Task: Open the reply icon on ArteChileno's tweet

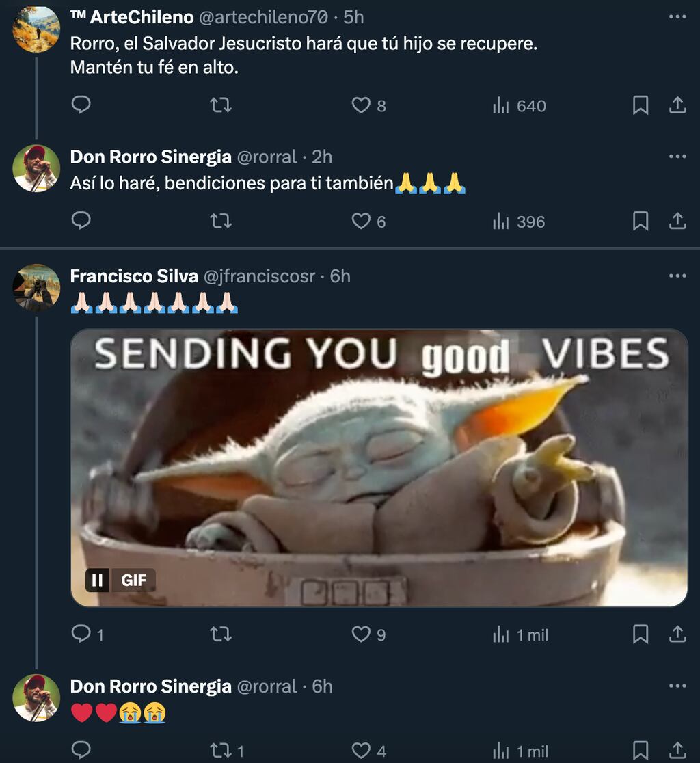Action: 81,106
